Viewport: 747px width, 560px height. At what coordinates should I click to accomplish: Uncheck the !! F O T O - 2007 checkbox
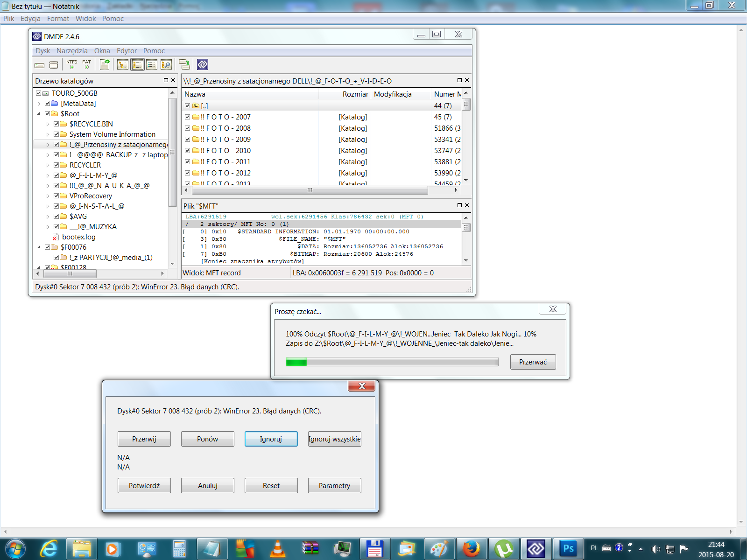point(188,117)
